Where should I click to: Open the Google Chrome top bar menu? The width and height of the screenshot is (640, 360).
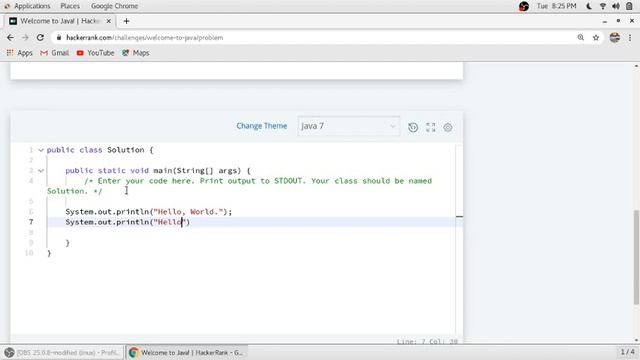(114, 6)
